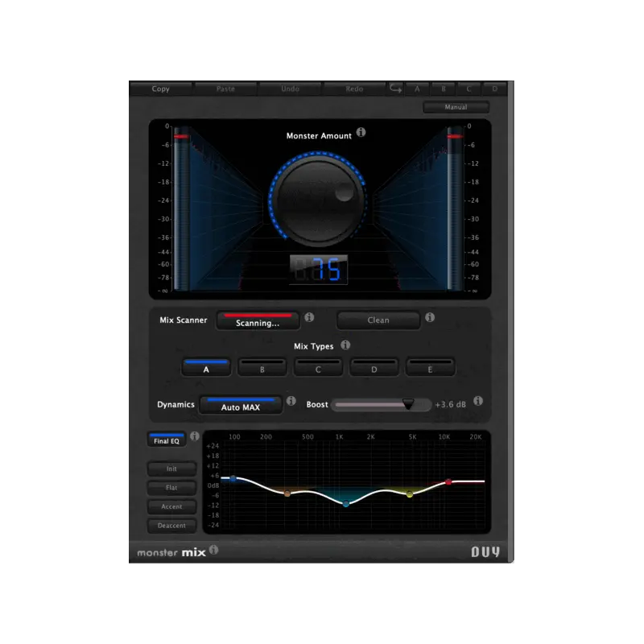Click the yellow EQ node near 5K
Image resolution: width=644 pixels, height=644 pixels.
pyautogui.click(x=410, y=494)
